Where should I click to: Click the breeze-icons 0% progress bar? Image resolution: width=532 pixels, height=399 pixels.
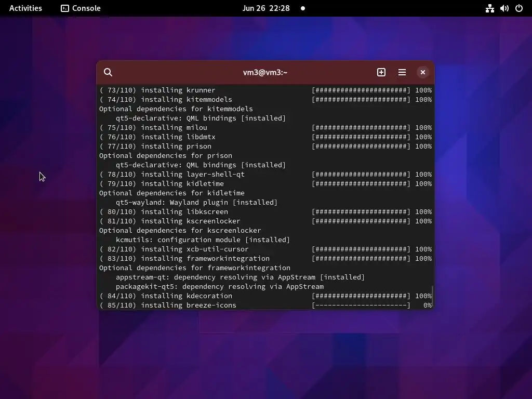(x=361, y=305)
